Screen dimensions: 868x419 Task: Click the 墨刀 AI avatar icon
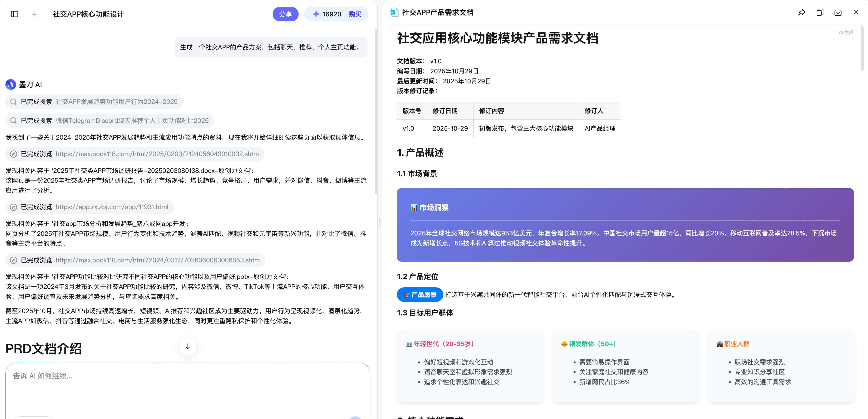pos(10,84)
